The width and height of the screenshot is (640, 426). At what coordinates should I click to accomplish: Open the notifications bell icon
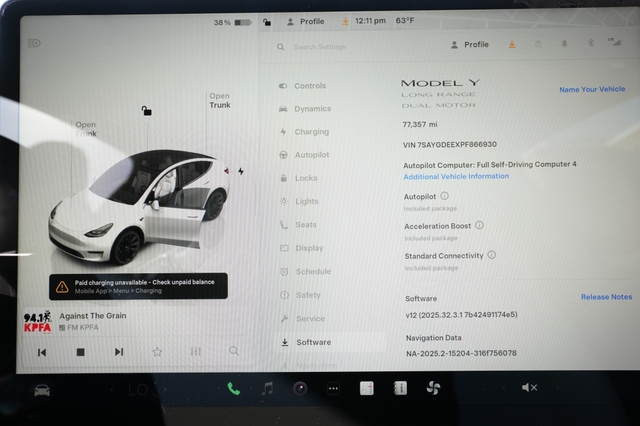coord(564,43)
